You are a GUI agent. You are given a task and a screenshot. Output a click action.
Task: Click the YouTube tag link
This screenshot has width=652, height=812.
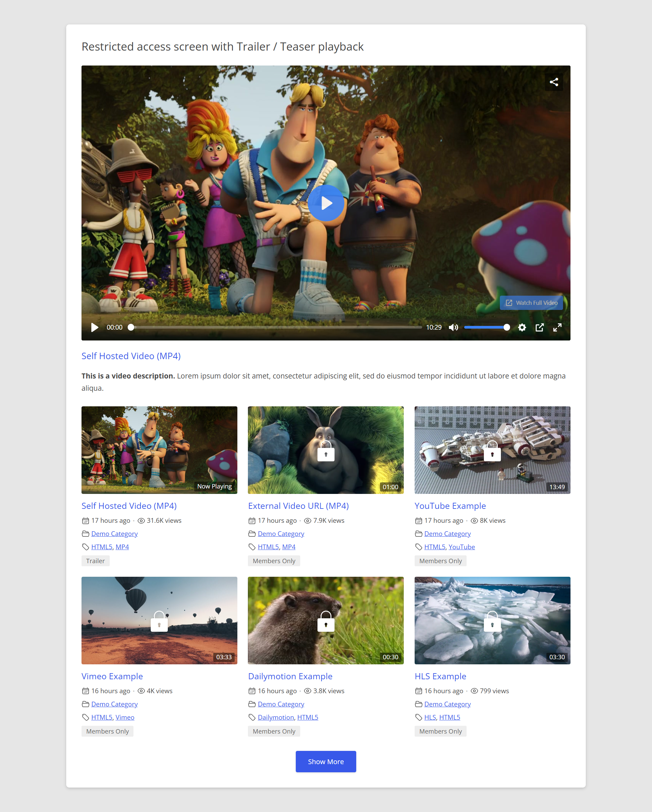tap(461, 547)
